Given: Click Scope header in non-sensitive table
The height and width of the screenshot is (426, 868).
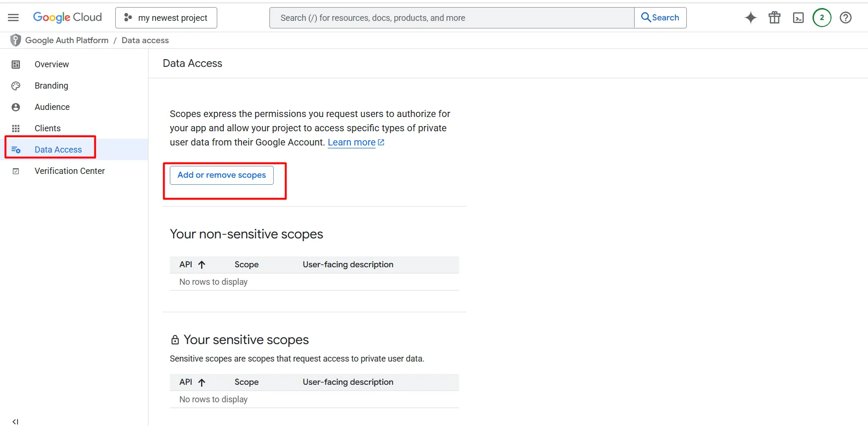Looking at the screenshot, I should tap(247, 264).
